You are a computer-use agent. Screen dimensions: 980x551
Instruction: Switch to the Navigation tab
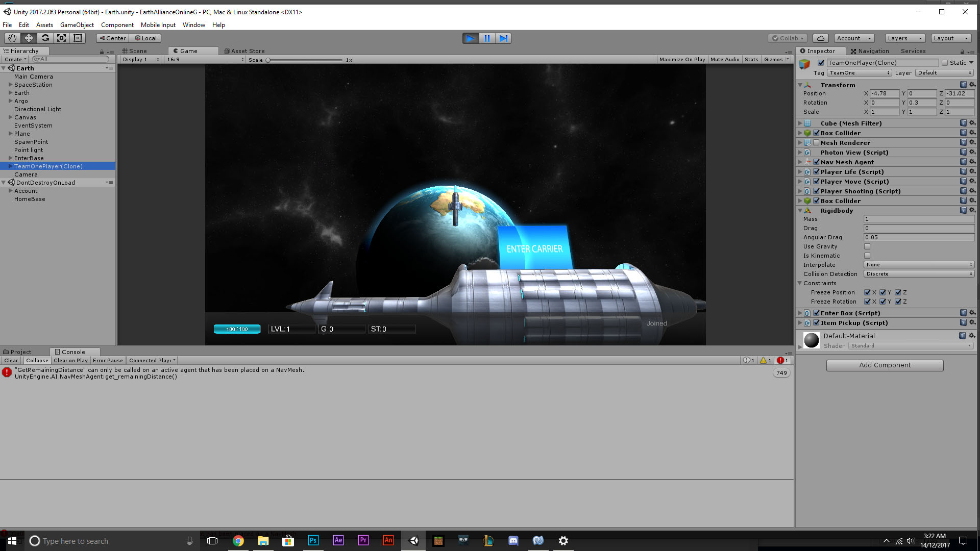[x=870, y=51]
